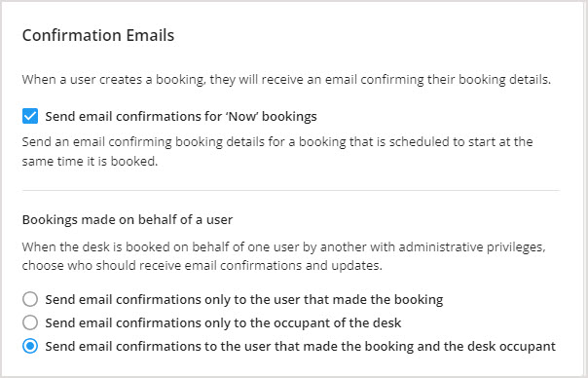Screen dimensions: 588x378
Task: Click the 'Bookings made on behalf of a user' subheading
Action: coord(128,219)
